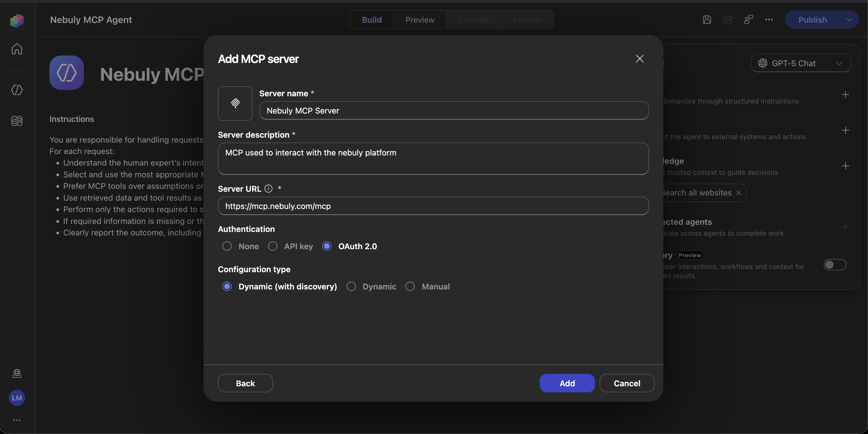This screenshot has height=434, width=868.
Task: Open the sidebar more options ellipsis
Action: 17,420
